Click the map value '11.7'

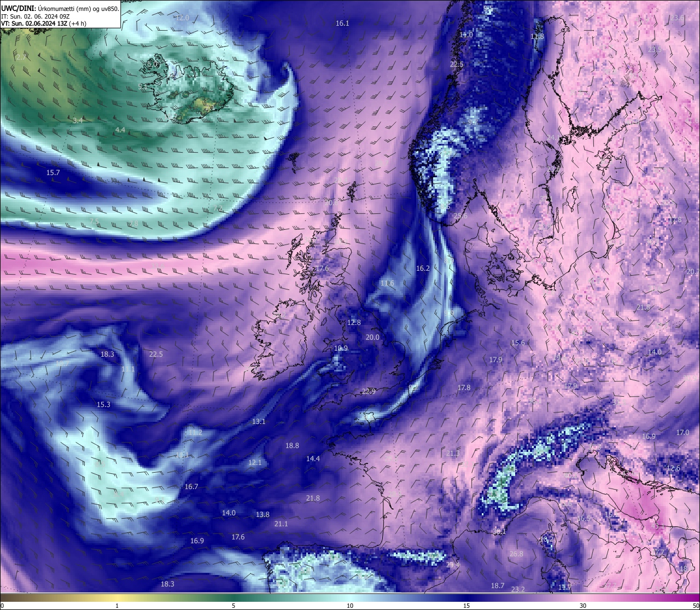click(x=565, y=587)
